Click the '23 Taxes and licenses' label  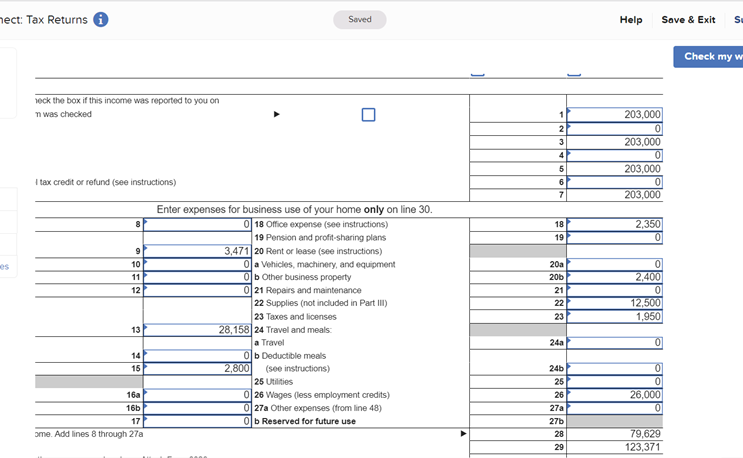(295, 317)
